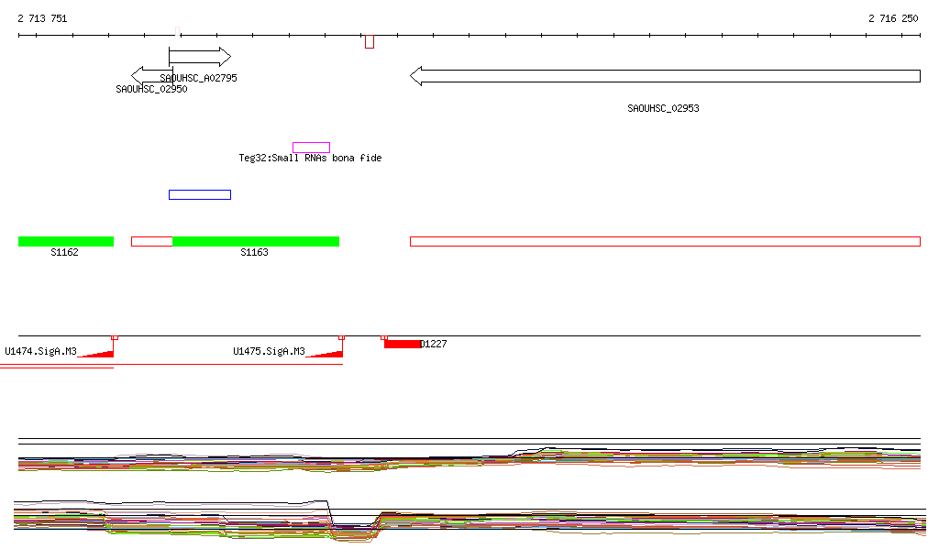Select the small left-pointing SAOUHSC_02950 gene arrow
This screenshot has width=939, height=560.
(x=150, y=74)
